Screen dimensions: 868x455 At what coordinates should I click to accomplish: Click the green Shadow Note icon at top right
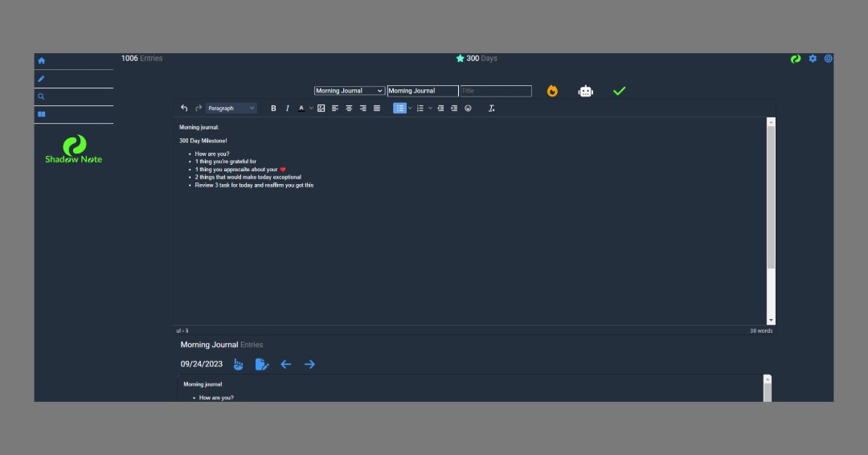pos(796,59)
